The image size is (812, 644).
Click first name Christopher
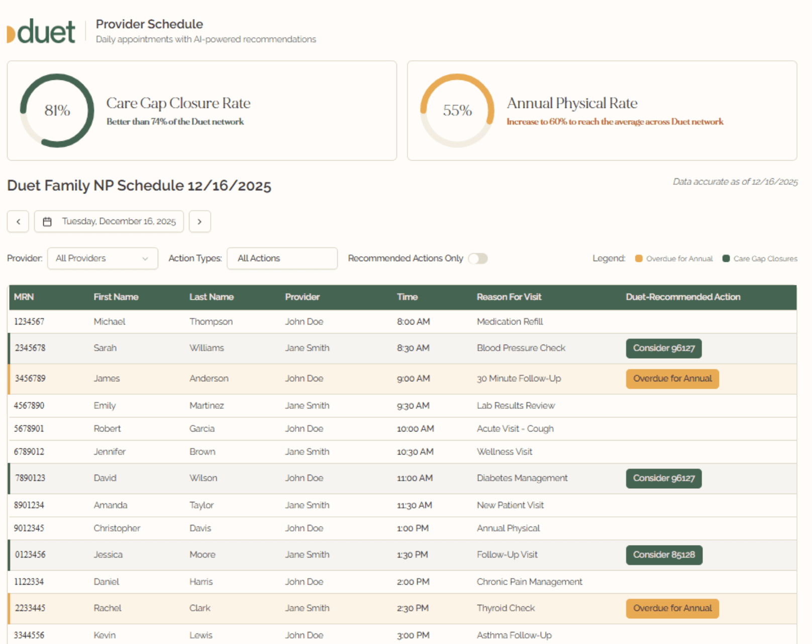117,528
